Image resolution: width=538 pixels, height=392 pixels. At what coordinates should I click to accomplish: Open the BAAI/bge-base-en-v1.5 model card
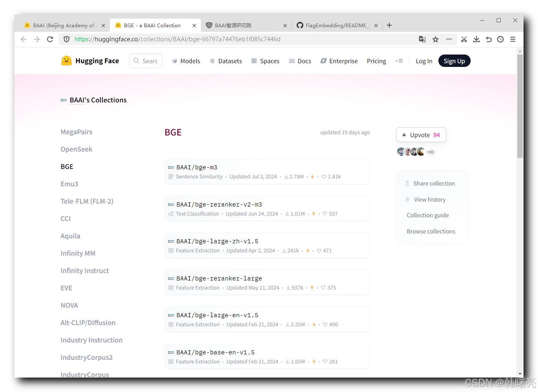267,356
